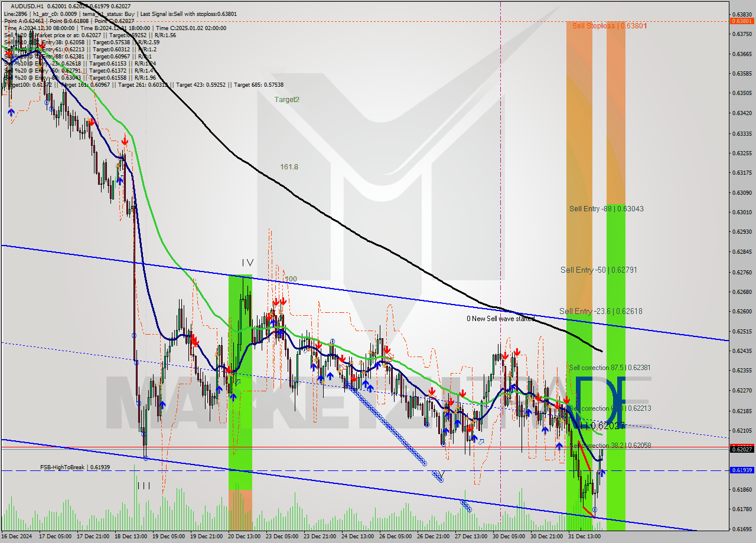This screenshot has width=756, height=543.
Task: Click price axis value 0.62270
Action: [x=742, y=390]
